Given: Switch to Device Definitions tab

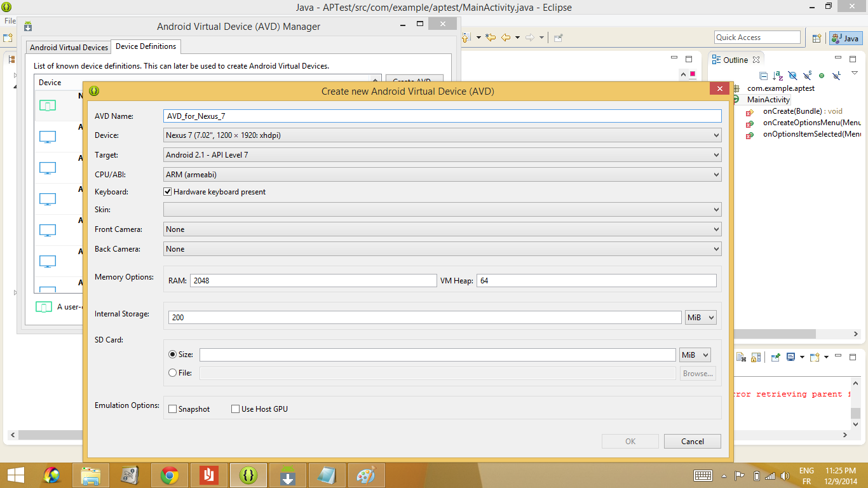Looking at the screenshot, I should pyautogui.click(x=146, y=46).
